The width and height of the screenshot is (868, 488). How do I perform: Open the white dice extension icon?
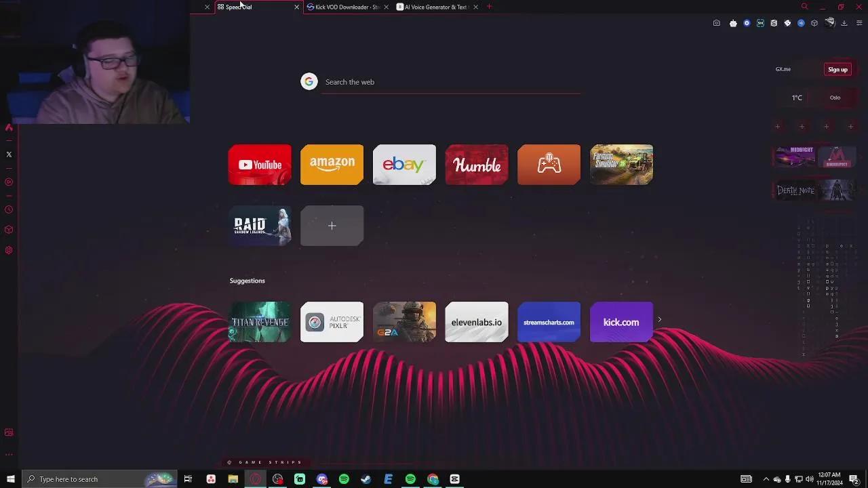[x=787, y=23]
